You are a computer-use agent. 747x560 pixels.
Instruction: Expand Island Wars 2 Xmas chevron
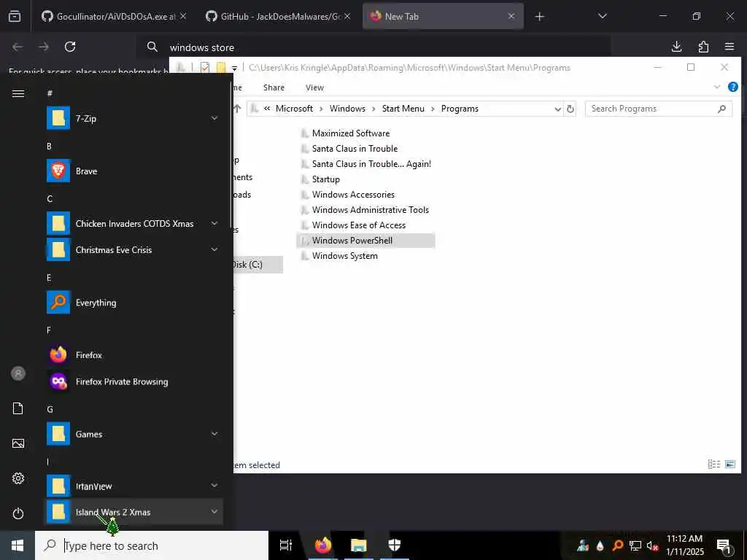point(214,512)
